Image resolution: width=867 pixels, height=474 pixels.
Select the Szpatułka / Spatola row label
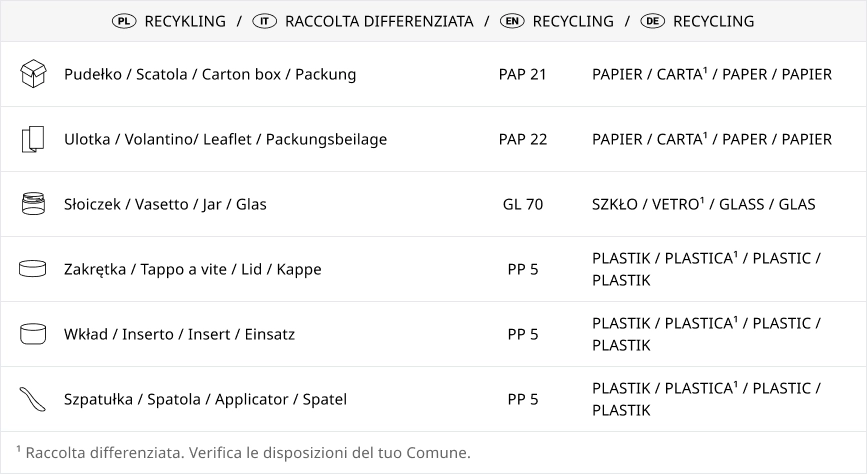point(206,399)
